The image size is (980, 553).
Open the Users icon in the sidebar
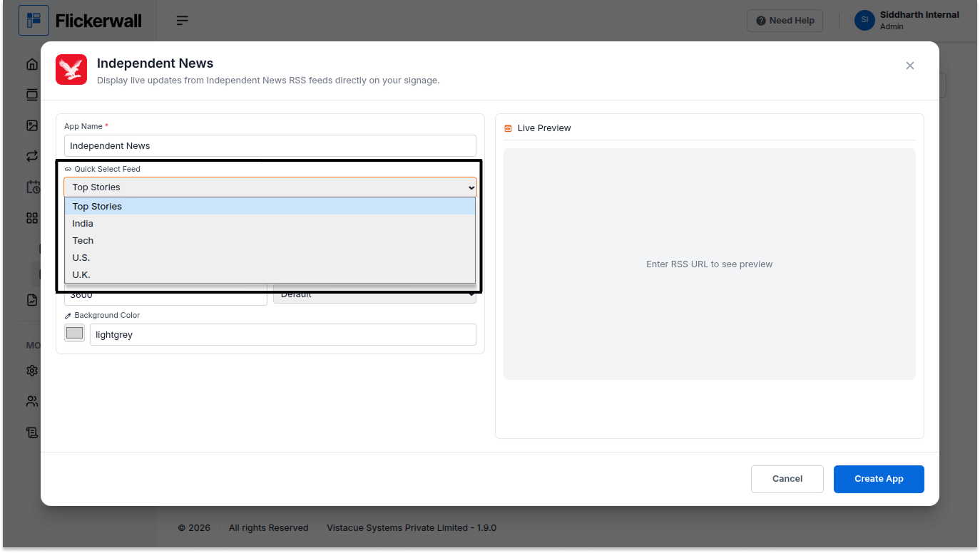coord(32,401)
